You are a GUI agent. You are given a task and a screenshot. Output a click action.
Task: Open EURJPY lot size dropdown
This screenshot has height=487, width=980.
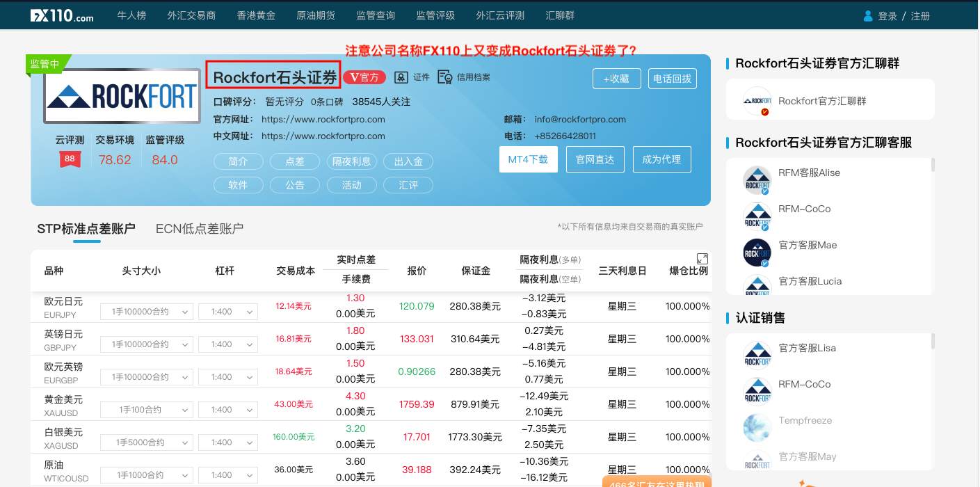146,312
